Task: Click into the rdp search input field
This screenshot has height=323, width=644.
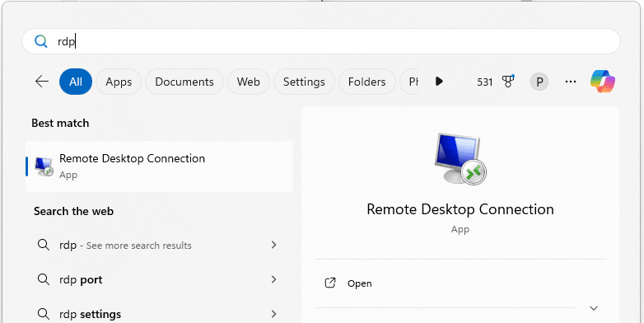Action: 320,41
